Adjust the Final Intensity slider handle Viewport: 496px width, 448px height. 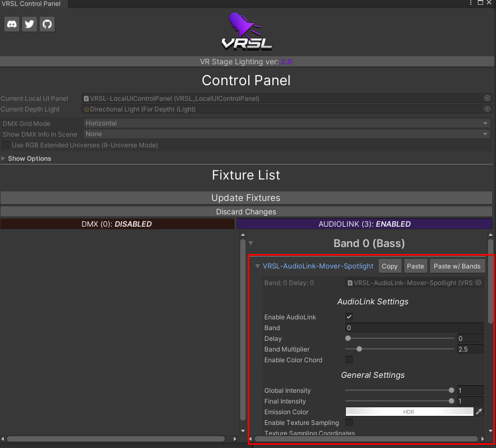pyautogui.click(x=451, y=401)
